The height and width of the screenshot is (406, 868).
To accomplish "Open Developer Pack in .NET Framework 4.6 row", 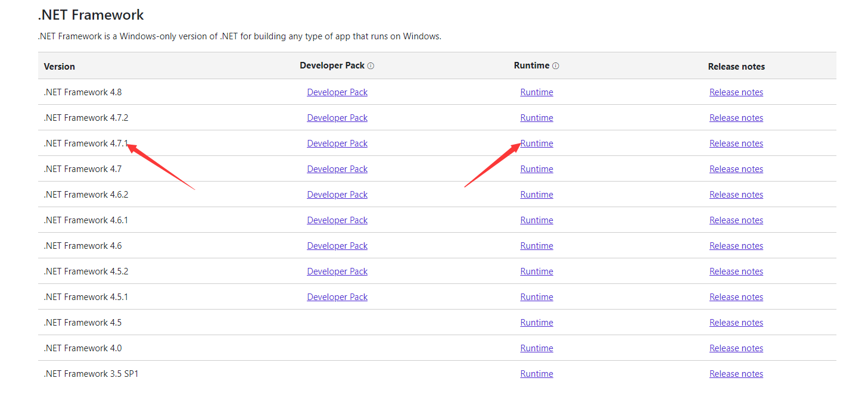I will coord(337,246).
